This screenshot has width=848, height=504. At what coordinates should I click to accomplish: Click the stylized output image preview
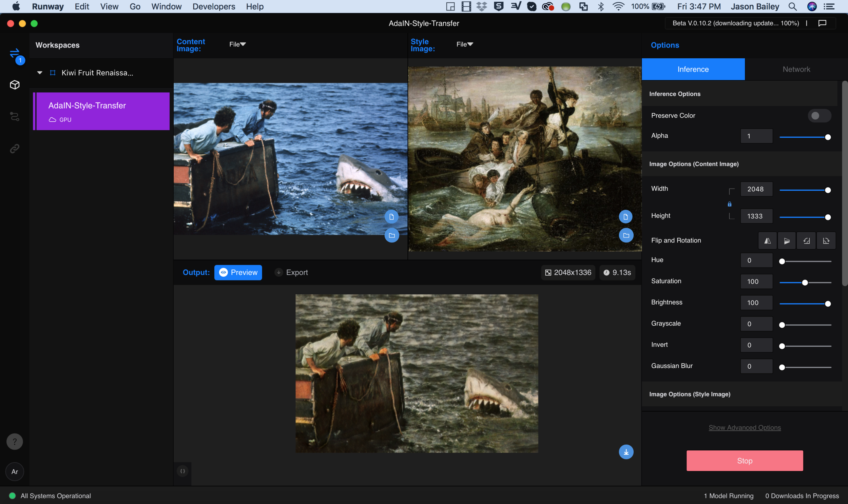417,373
